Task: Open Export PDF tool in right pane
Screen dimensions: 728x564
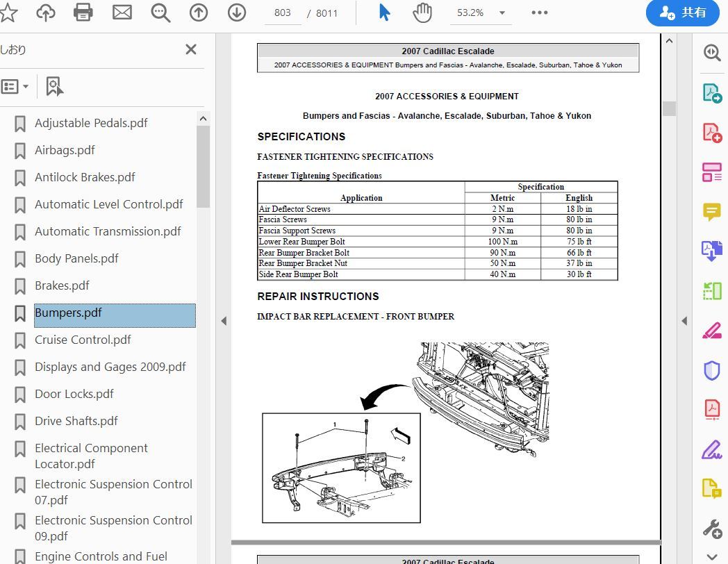Action: click(x=712, y=93)
